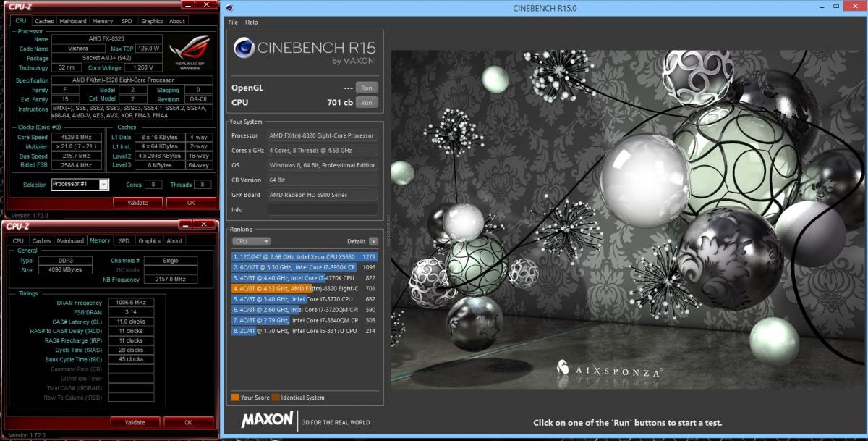Click OK in the upper CPU-Z window
This screenshot has height=441, width=868.
191,203
